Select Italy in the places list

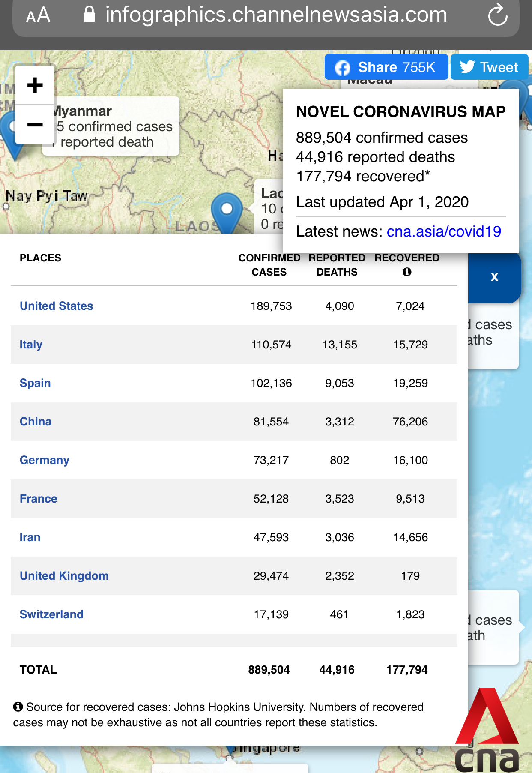coord(31,345)
